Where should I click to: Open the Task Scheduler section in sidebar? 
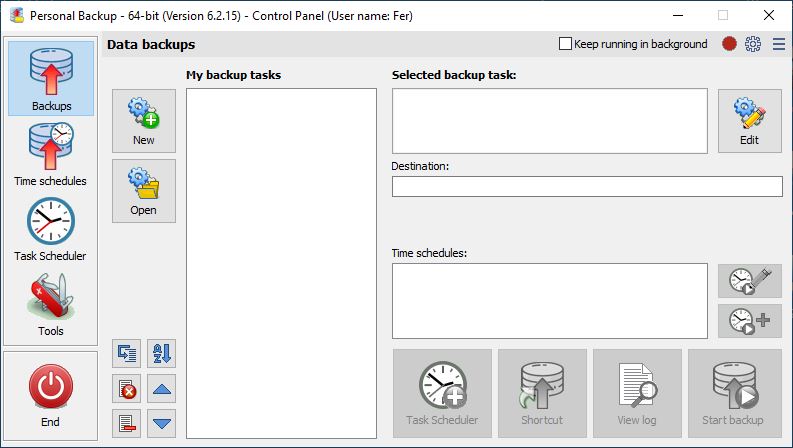point(51,229)
